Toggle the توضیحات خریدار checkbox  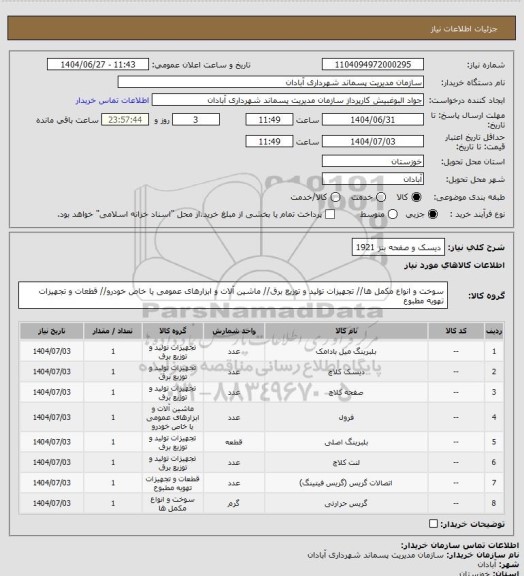click(x=433, y=523)
